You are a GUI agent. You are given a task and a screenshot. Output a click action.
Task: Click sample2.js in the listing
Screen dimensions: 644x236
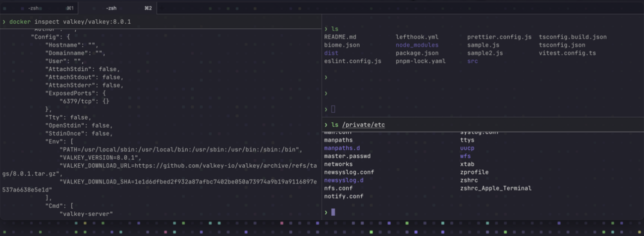point(485,53)
